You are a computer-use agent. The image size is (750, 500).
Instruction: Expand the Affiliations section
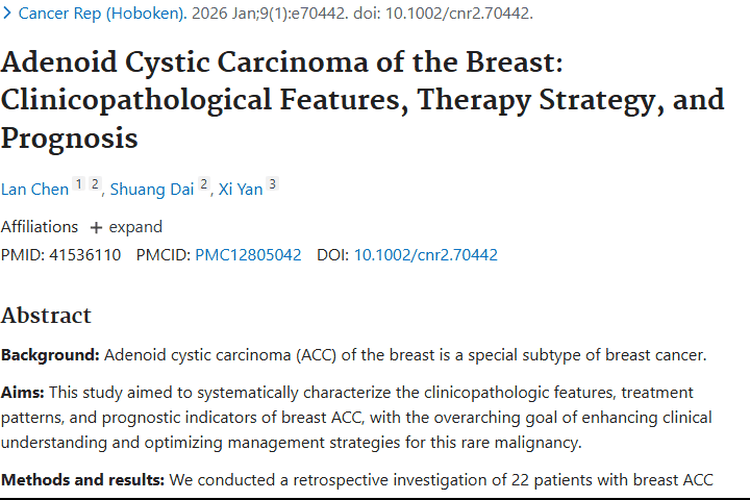pyautogui.click(x=135, y=227)
